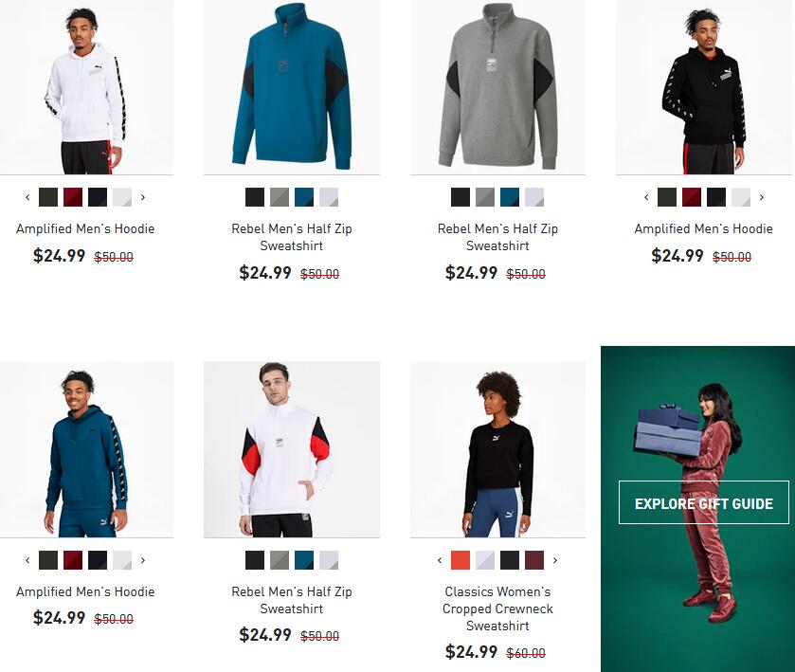The height and width of the screenshot is (672, 795).
Task: Show next colors for blue Amplified Hoodie
Action: 143,560
